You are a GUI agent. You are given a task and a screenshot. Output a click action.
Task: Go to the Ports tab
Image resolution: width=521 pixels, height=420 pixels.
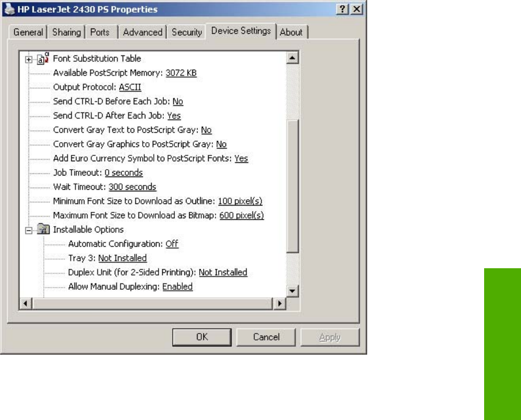coord(100,32)
